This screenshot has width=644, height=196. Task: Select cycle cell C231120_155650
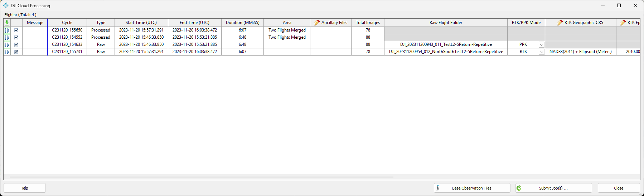[x=67, y=30]
